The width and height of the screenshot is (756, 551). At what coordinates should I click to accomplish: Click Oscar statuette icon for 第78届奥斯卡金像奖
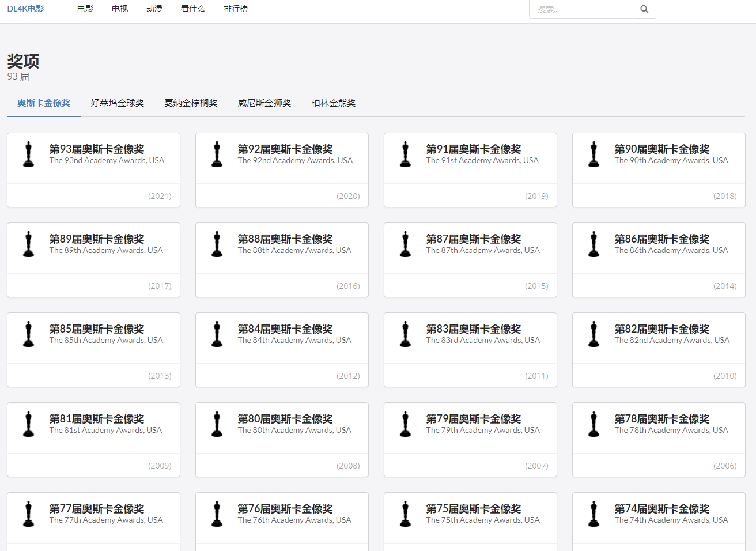click(x=594, y=424)
